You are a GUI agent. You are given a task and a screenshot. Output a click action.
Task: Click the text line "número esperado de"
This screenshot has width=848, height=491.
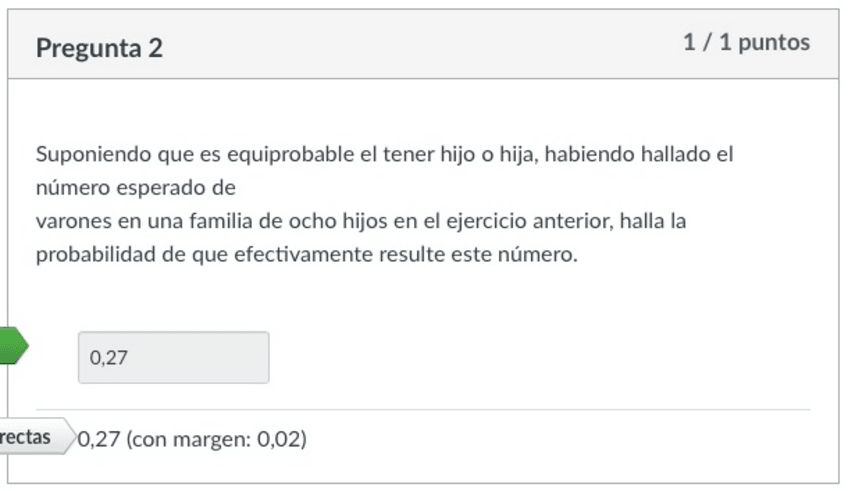(x=135, y=187)
